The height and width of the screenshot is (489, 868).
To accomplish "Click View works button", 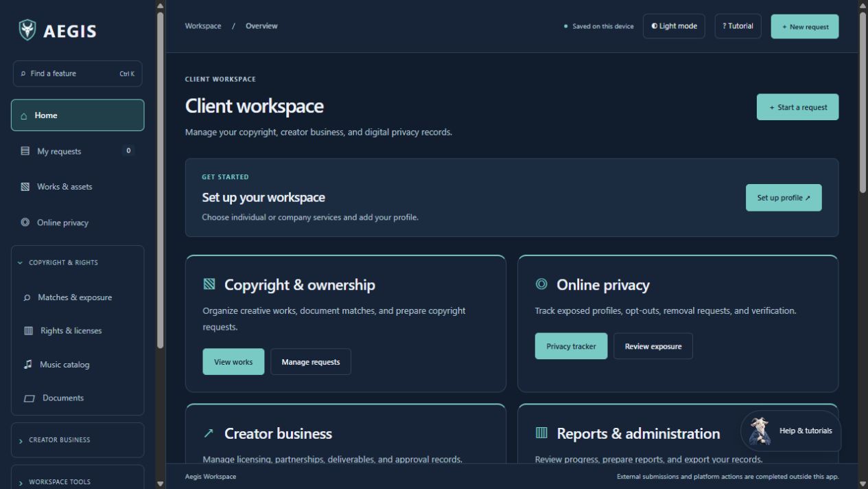I will click(233, 362).
